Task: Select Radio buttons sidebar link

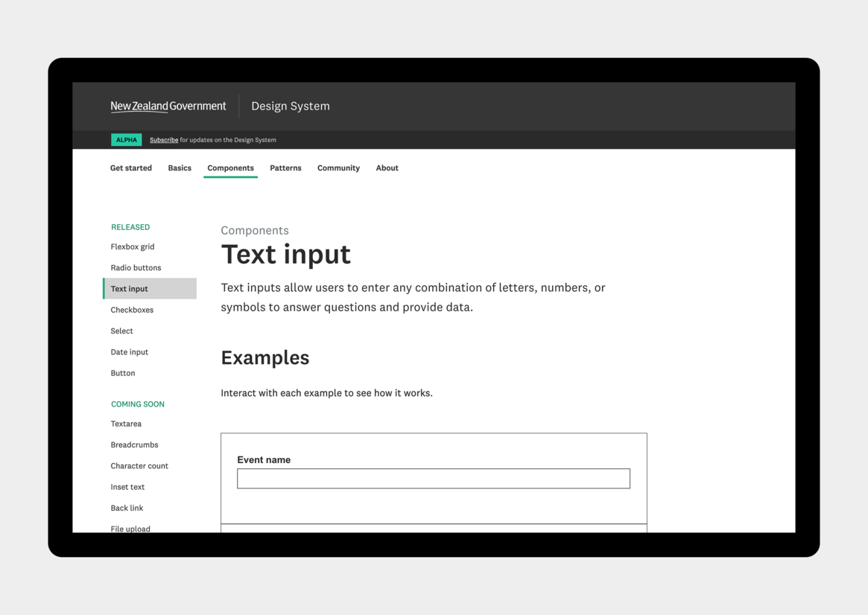Action: (136, 268)
